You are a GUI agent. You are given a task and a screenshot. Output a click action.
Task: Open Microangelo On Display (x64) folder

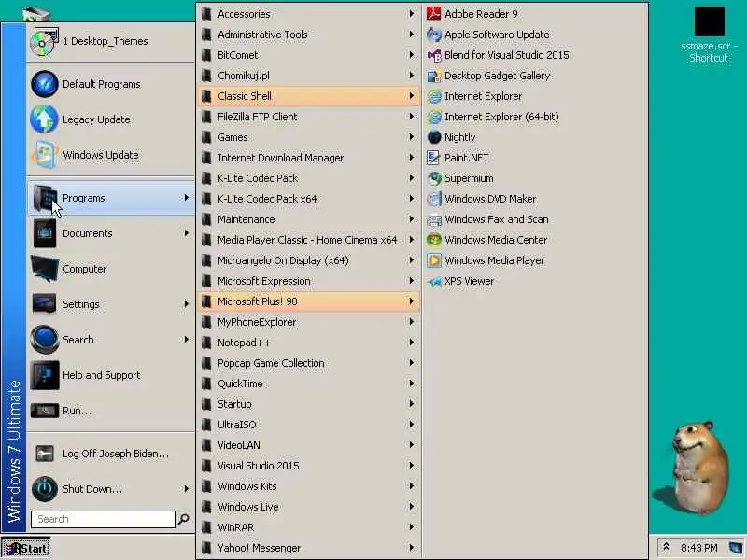[308, 260]
